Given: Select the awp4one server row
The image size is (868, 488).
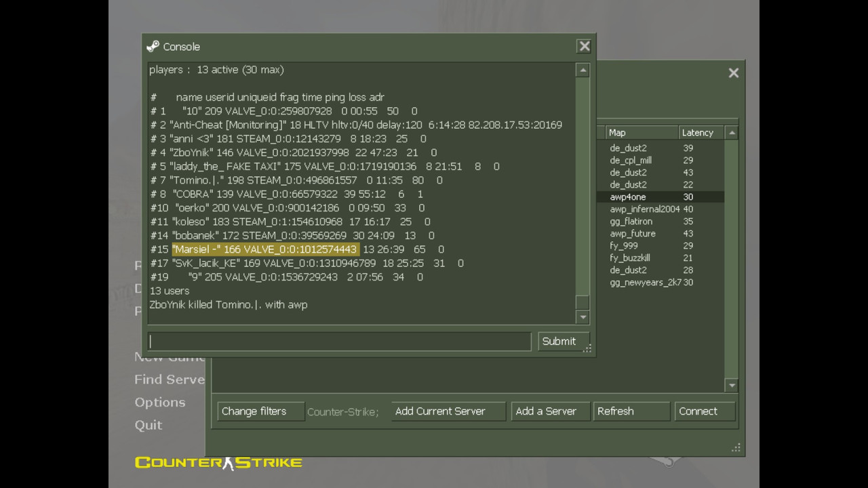Looking at the screenshot, I should pyautogui.click(x=660, y=197).
